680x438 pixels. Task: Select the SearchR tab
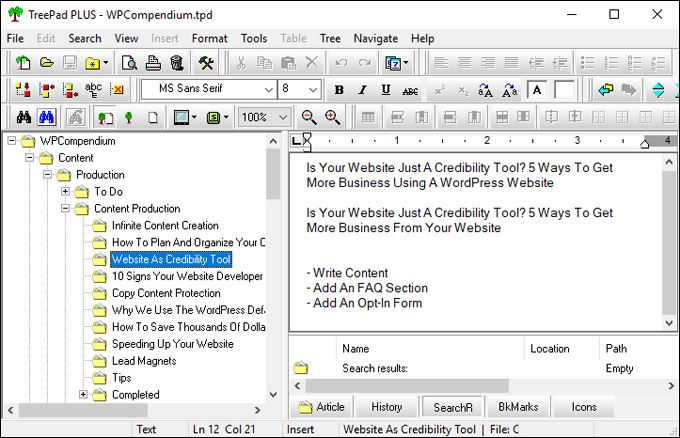pos(452,407)
